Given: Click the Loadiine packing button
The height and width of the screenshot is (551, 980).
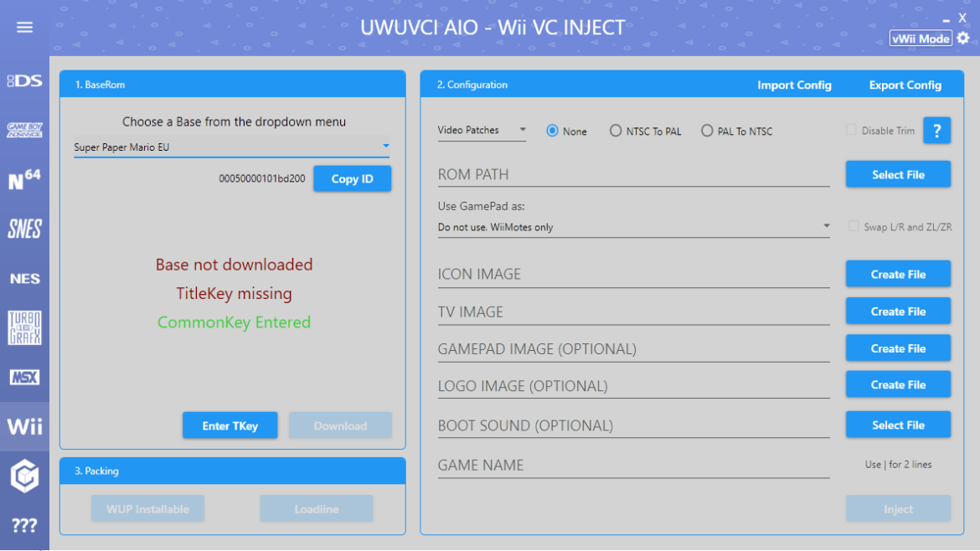Looking at the screenshot, I should click(317, 508).
